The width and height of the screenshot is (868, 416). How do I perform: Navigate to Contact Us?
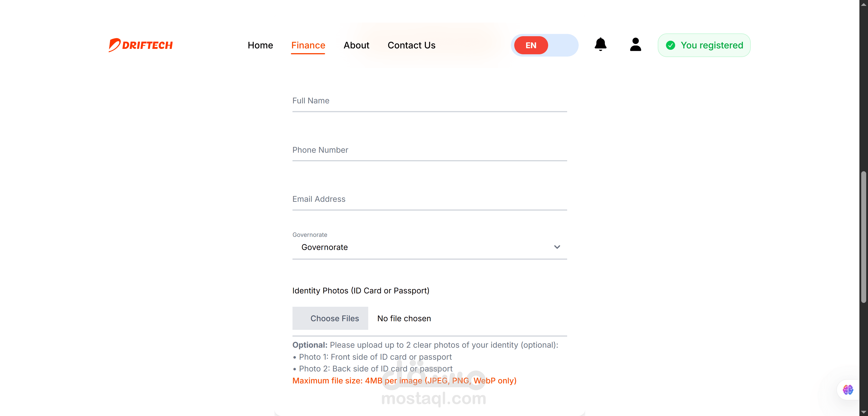411,45
